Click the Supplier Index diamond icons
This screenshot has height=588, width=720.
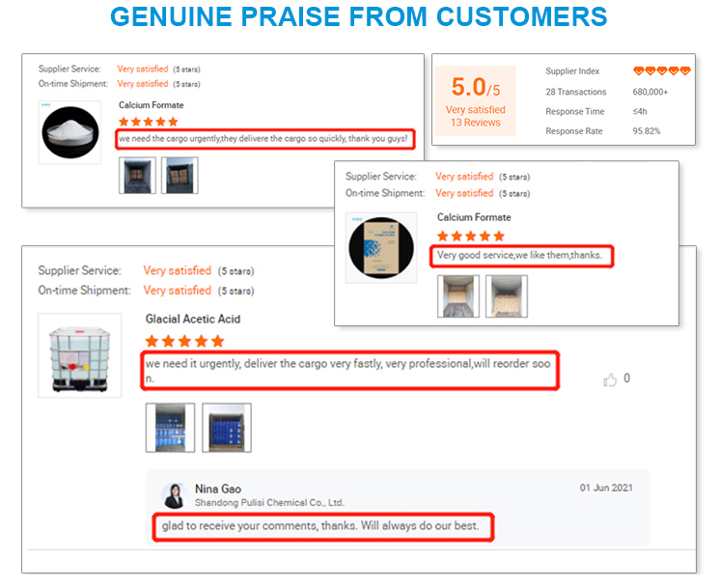click(x=661, y=71)
